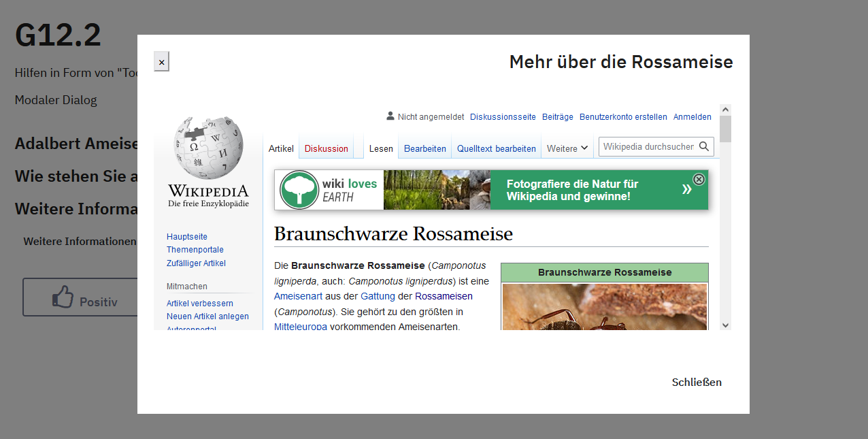This screenshot has height=439, width=868.
Task: Expand the Weitere dropdown menu
Action: coord(567,148)
